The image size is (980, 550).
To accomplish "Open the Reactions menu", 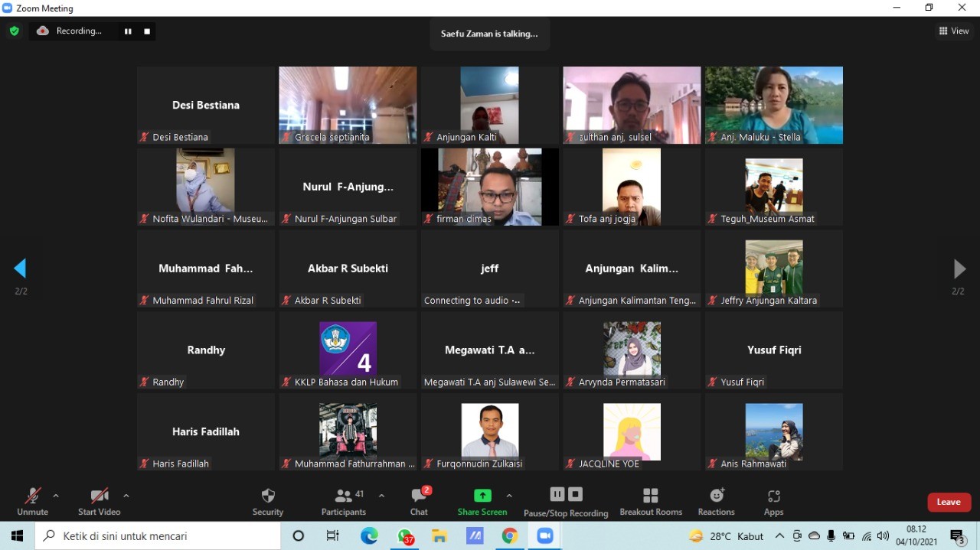I will coord(716,501).
